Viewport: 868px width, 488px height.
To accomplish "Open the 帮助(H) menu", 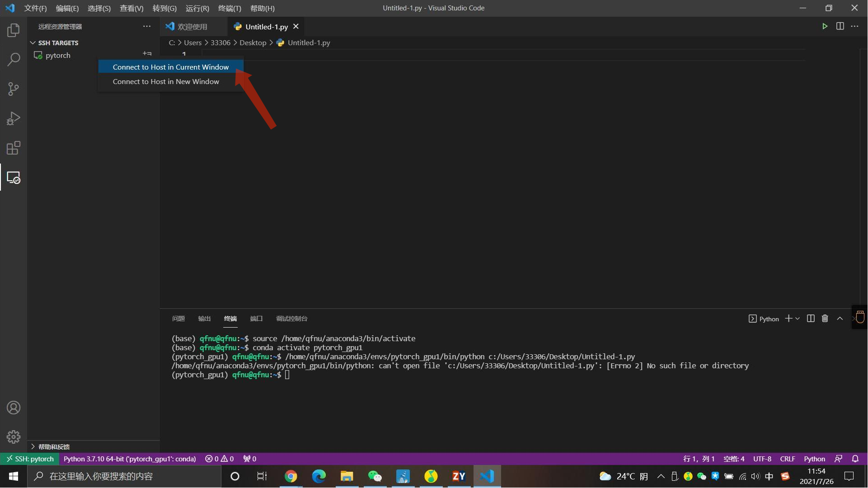I will coord(263,8).
